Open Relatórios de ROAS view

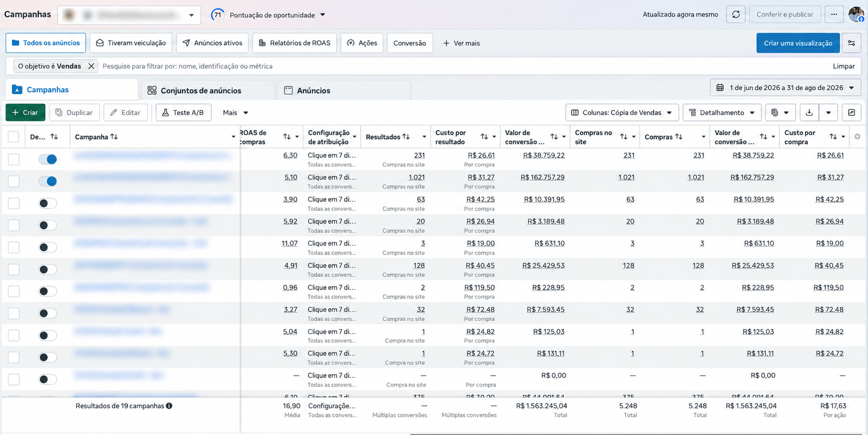pyautogui.click(x=295, y=43)
